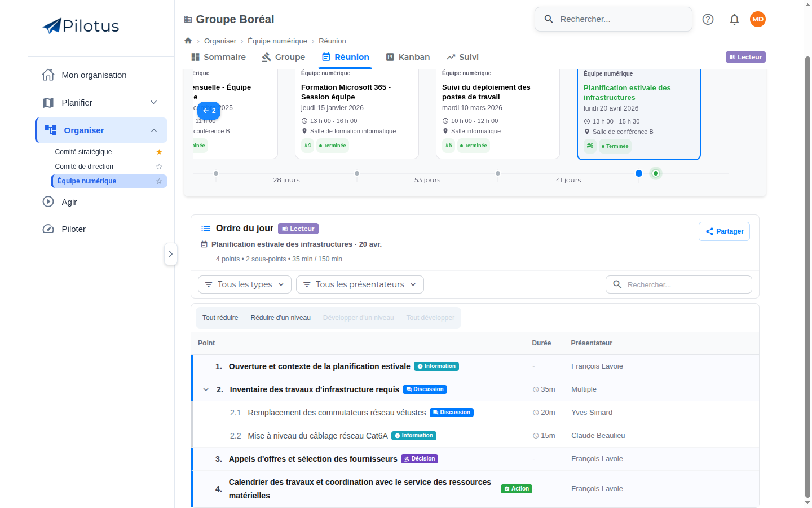Image resolution: width=812 pixels, height=508 pixels.
Task: Open the Tous les présentateurs filter dropdown
Action: (360, 284)
